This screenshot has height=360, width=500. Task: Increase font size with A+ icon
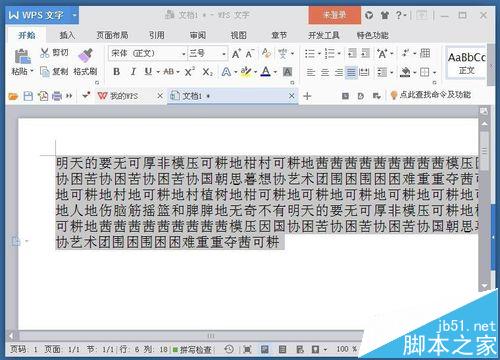coord(236,53)
